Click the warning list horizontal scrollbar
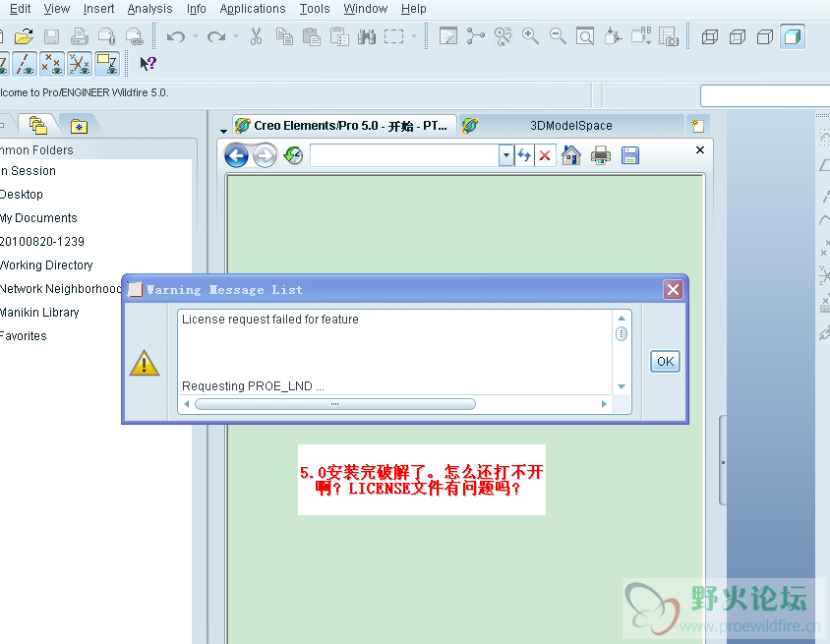 tap(335, 404)
